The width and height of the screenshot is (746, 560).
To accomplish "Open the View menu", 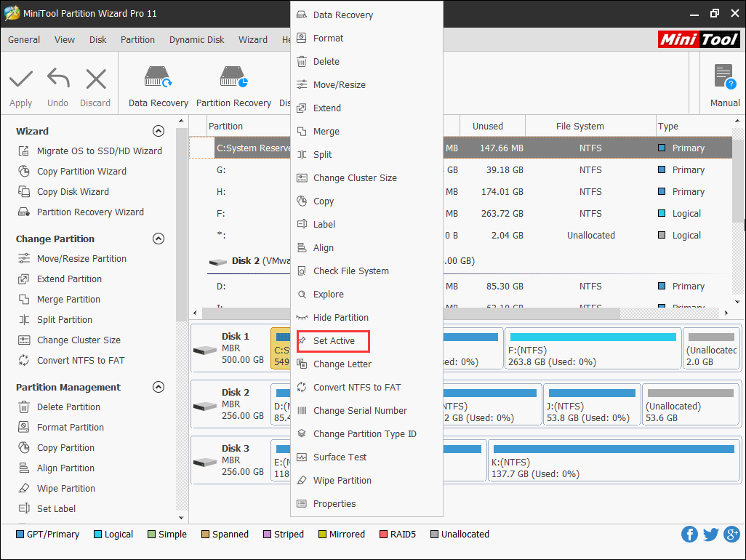I will click(64, 39).
